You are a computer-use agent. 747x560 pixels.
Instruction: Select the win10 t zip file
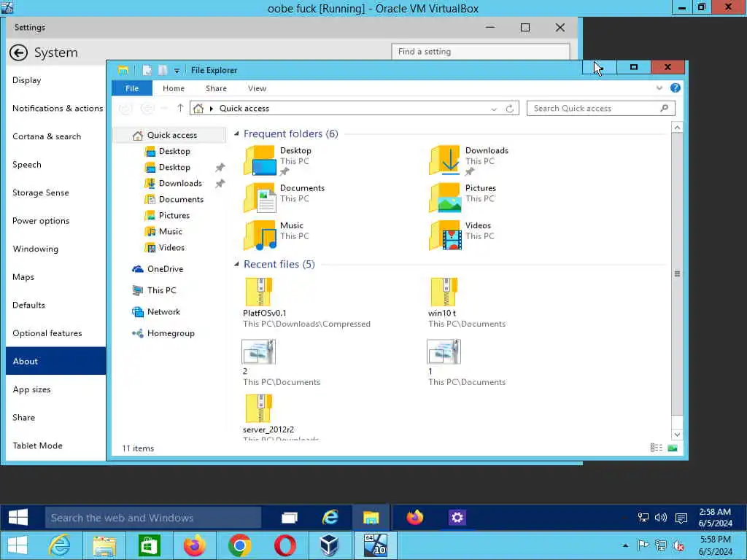pos(444,292)
